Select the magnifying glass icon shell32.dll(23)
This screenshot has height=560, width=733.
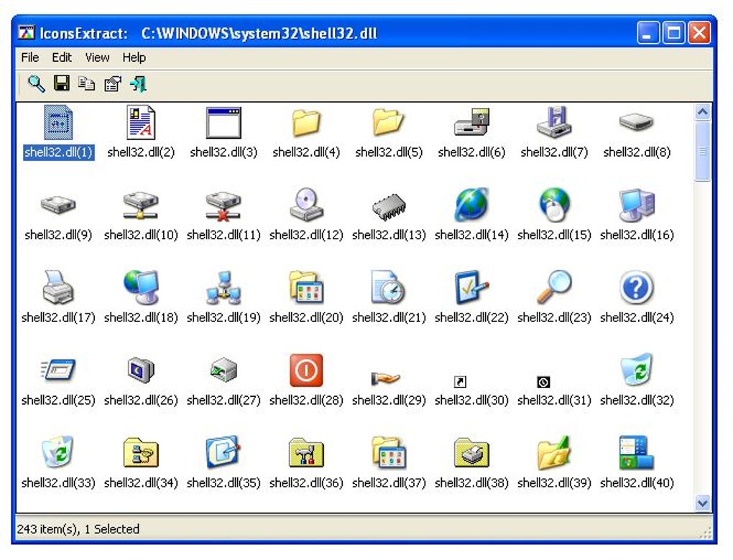tap(554, 287)
